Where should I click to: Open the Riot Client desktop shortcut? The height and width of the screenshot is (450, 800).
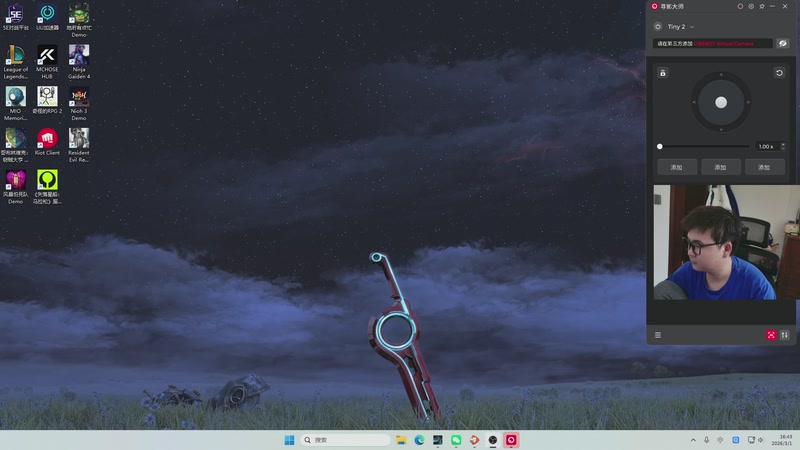click(x=47, y=142)
